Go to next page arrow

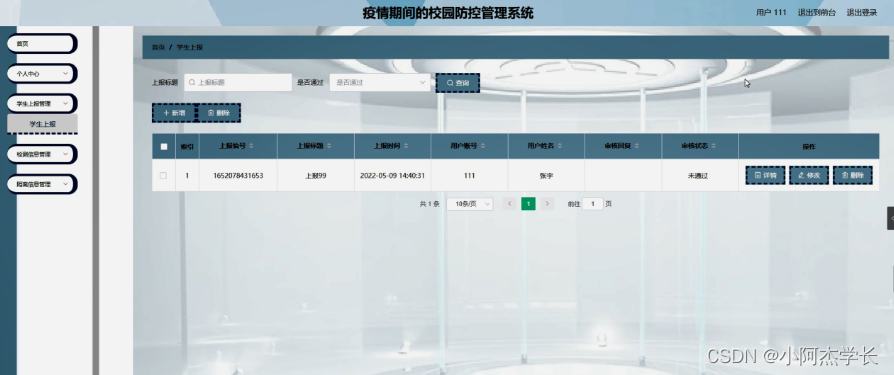[x=547, y=204]
